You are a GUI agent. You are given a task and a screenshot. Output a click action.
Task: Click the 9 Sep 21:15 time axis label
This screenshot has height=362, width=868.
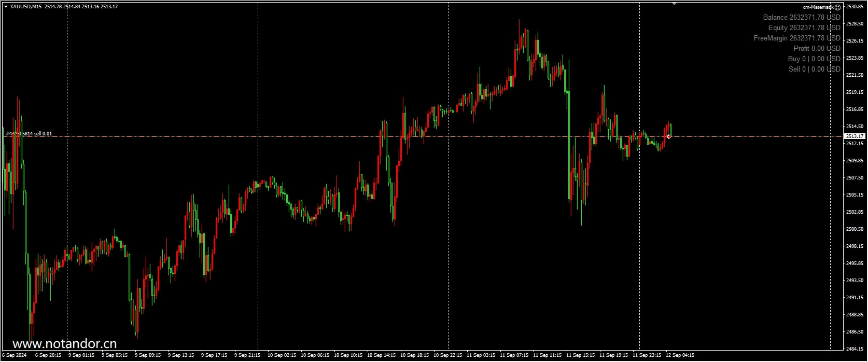(x=247, y=355)
